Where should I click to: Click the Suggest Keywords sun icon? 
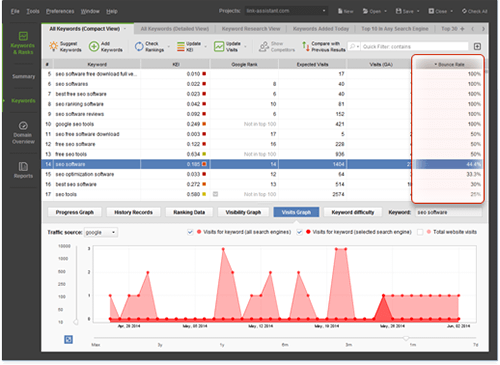(x=53, y=46)
